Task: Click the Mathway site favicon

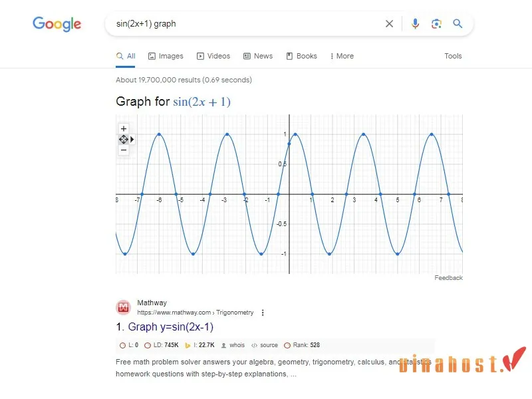Action: click(124, 307)
